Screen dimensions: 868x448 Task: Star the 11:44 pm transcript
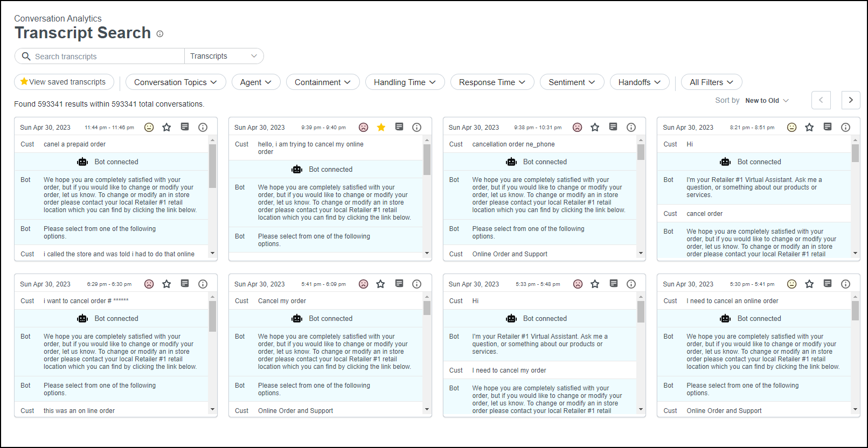pyautogui.click(x=166, y=127)
